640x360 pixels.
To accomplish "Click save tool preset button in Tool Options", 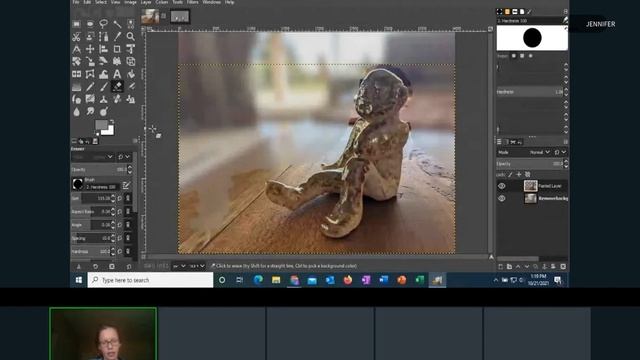I will (x=79, y=267).
